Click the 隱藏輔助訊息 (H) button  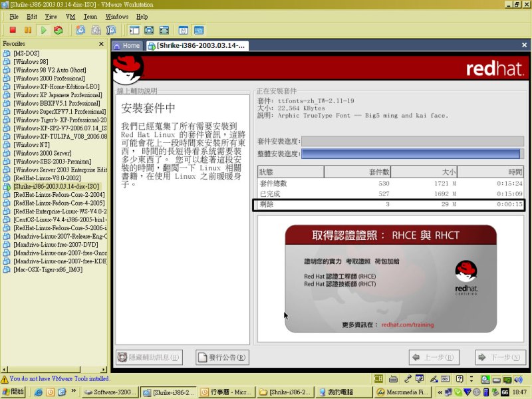(149, 357)
